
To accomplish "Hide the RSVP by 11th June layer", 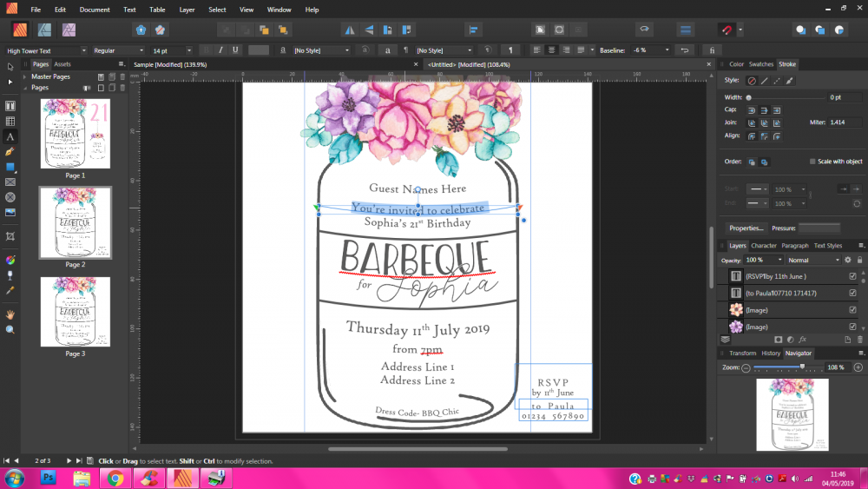I will tap(852, 276).
